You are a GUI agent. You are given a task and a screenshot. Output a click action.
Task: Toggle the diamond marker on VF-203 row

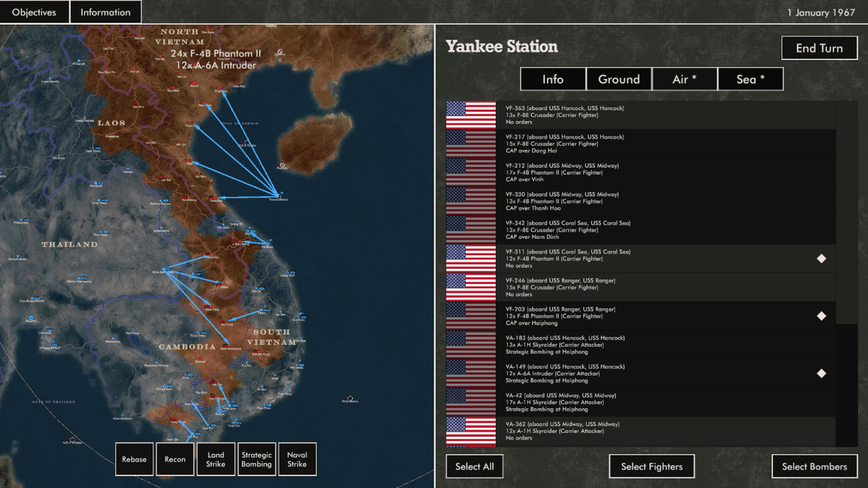[x=821, y=316]
